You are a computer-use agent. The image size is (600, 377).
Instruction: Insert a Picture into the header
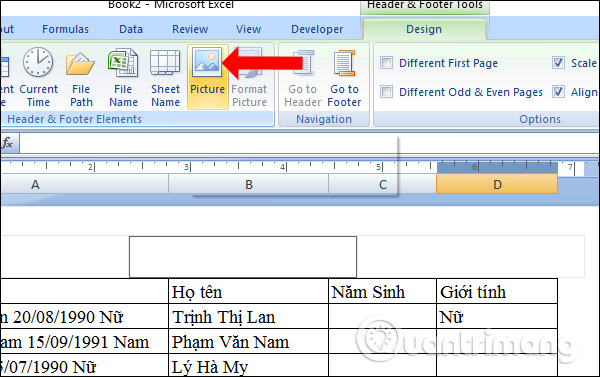click(x=207, y=78)
